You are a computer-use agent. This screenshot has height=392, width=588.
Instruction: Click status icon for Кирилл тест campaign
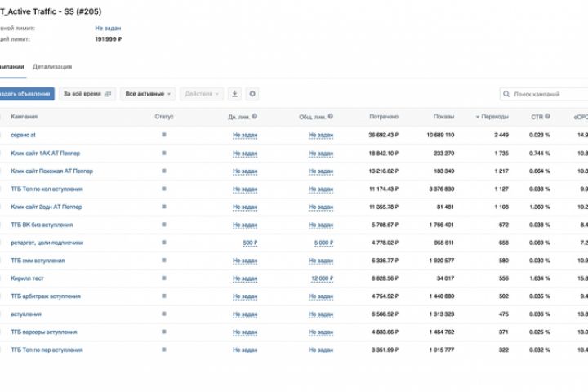(163, 278)
